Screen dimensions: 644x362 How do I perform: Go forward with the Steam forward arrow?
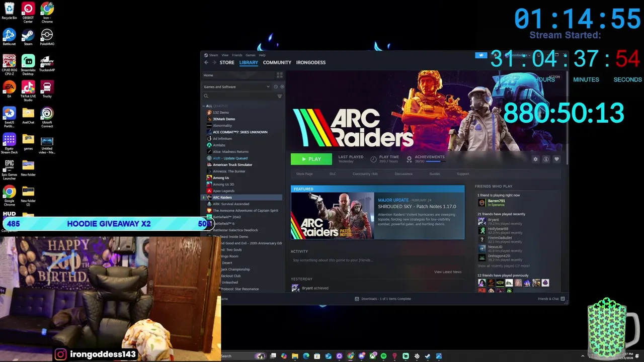tap(214, 62)
